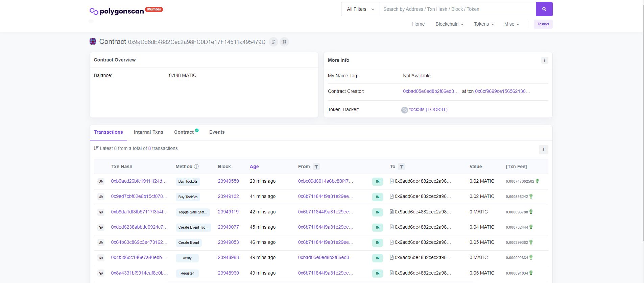Viewport: 644px width, 283px height.
Task: Copy the contract address to clipboard
Action: [273, 42]
